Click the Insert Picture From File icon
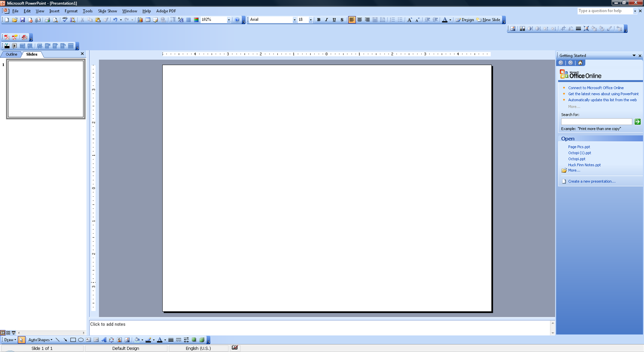The width and height of the screenshot is (644, 352). (x=127, y=340)
